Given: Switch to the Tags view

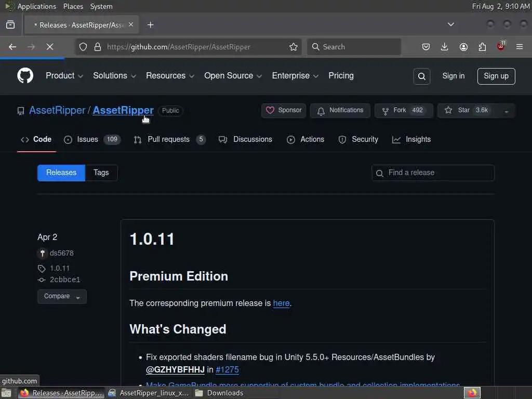Looking at the screenshot, I should (x=101, y=172).
